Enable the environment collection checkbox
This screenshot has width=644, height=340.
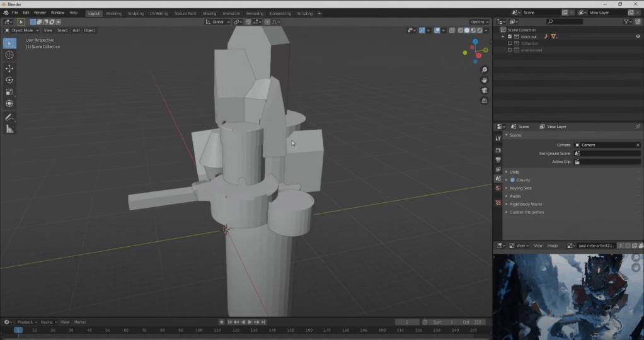509,50
